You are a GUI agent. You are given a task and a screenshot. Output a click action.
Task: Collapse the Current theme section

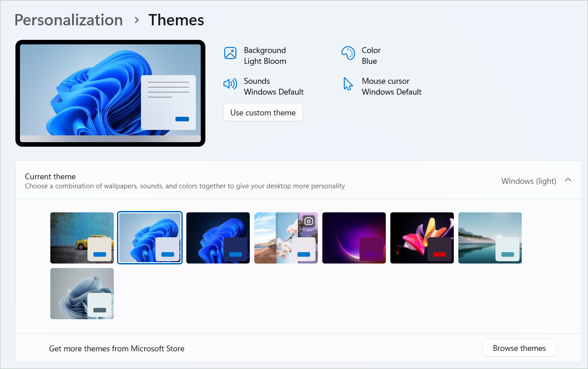coord(568,180)
